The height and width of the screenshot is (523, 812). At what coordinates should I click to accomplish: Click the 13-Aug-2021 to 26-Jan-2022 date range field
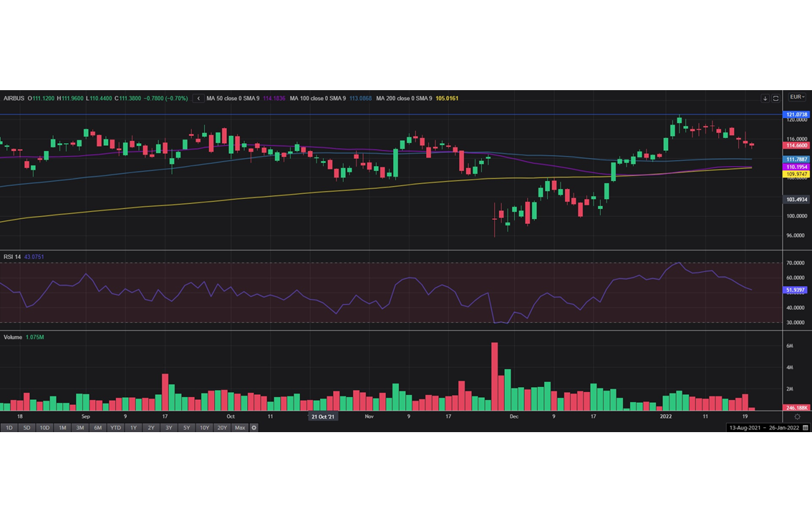click(x=763, y=428)
